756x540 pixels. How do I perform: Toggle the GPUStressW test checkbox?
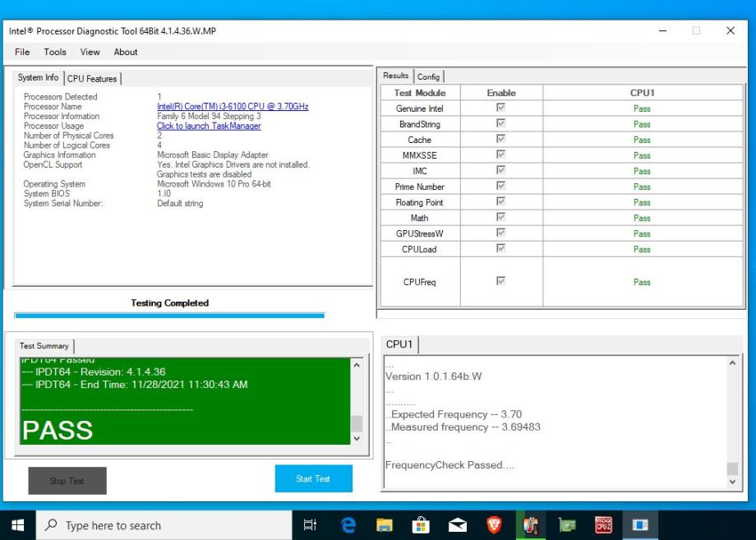501,233
